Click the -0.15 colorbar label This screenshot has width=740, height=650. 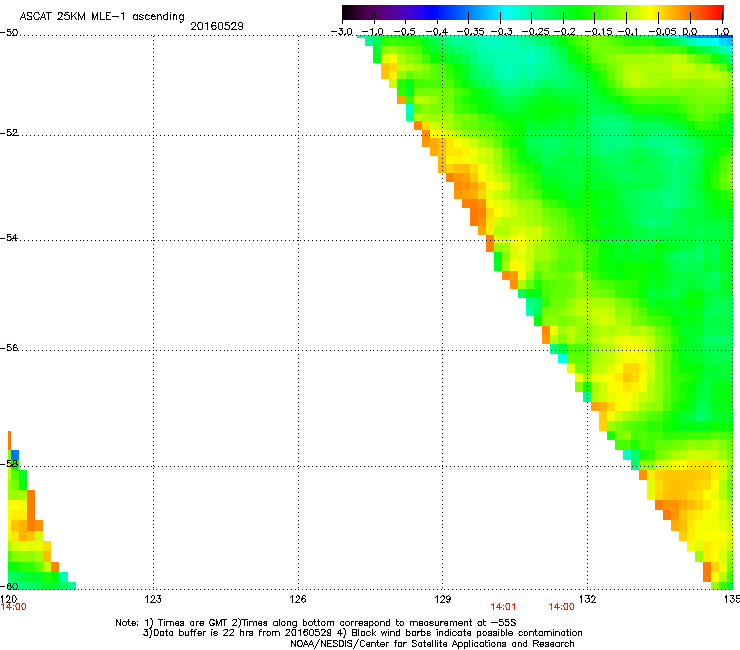pos(598,32)
